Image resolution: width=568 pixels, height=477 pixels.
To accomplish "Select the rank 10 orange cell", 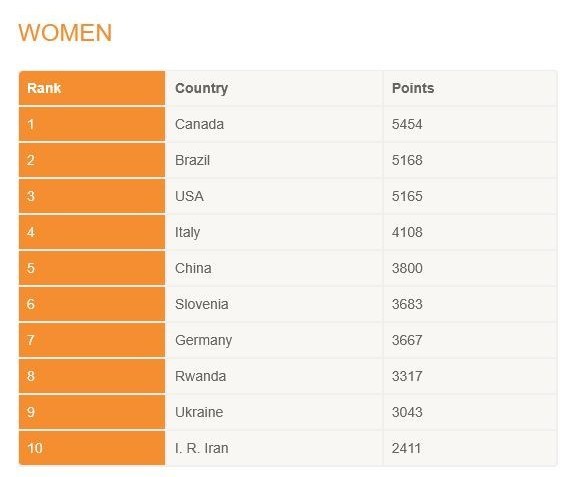I will pos(92,448).
